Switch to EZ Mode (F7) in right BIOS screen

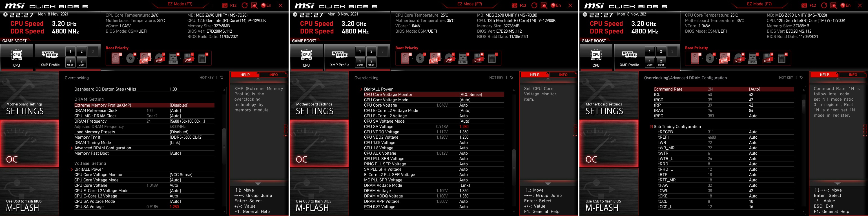[x=759, y=4]
